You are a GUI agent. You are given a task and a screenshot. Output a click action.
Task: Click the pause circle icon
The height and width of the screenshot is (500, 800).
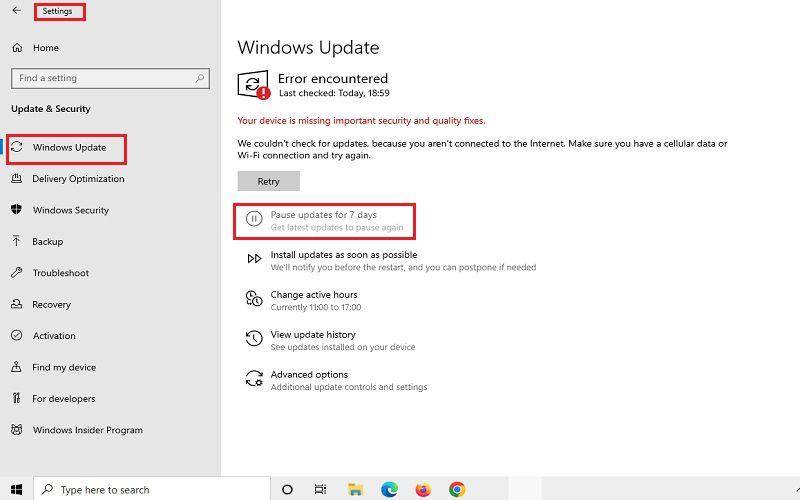point(254,218)
